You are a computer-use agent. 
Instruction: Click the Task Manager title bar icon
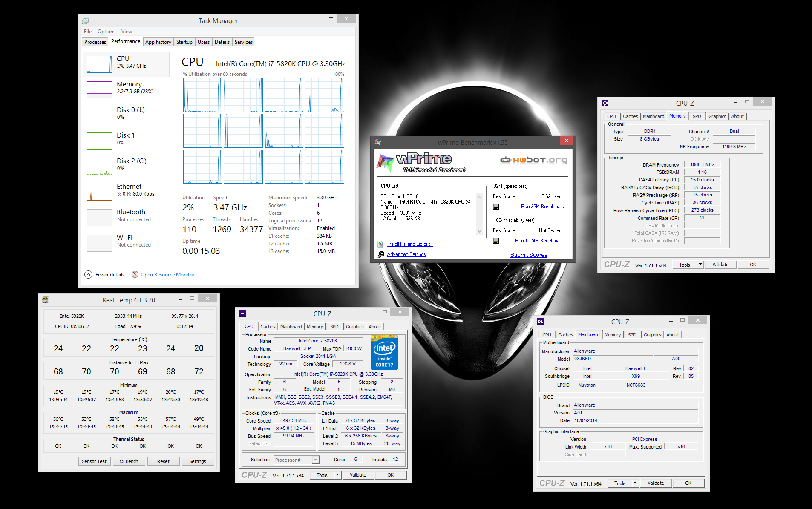[x=85, y=20]
